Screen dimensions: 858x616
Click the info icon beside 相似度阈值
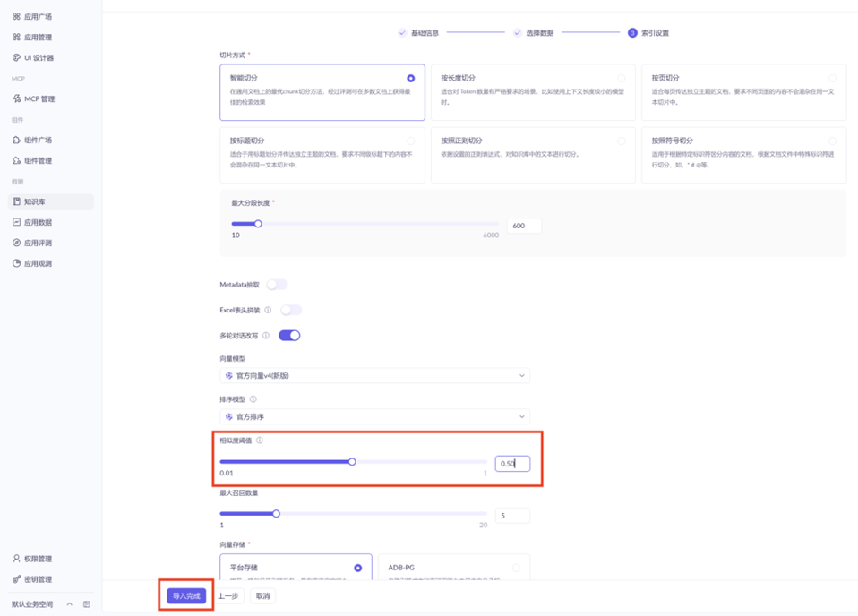[x=260, y=441]
